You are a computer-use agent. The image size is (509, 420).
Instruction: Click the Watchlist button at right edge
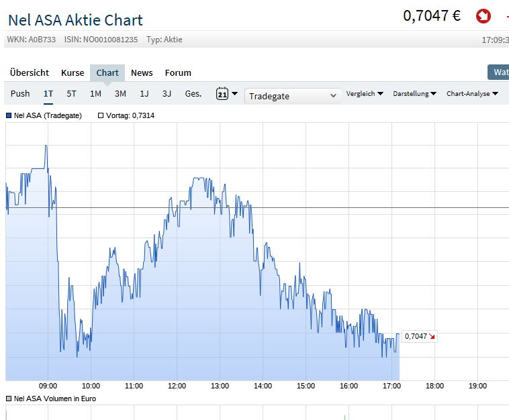[498, 72]
